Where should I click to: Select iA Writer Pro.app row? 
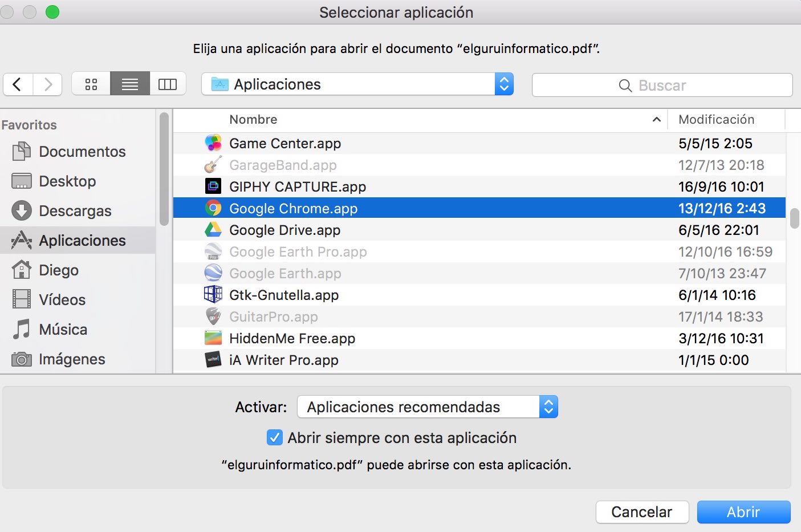479,360
